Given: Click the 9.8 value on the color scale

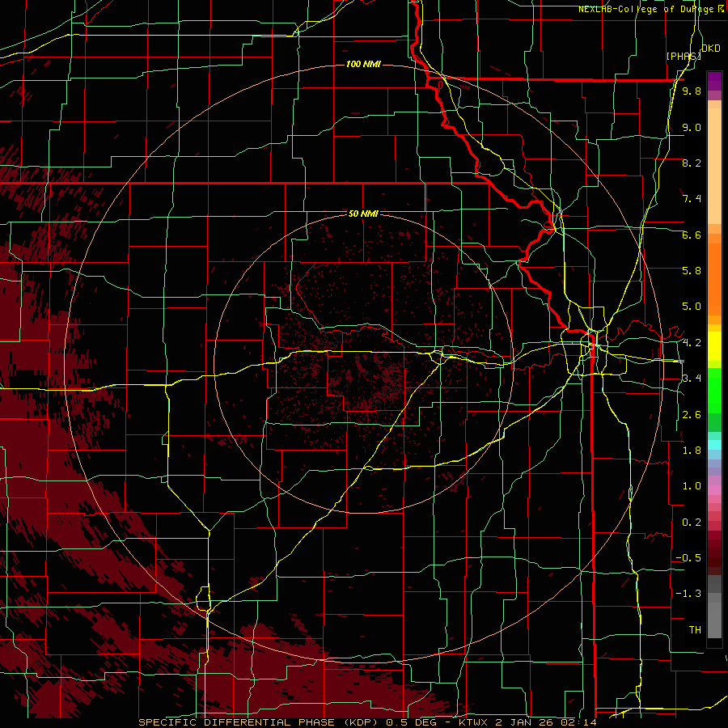Looking at the screenshot, I should [692, 91].
